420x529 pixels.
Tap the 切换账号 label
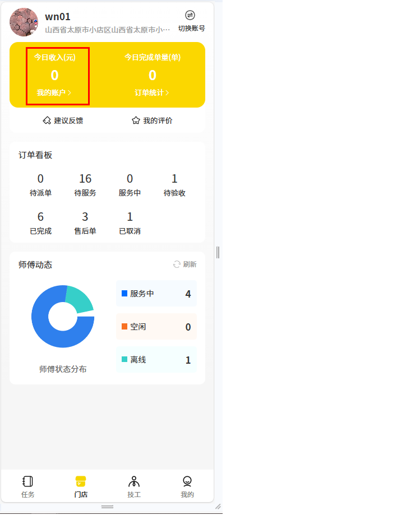pyautogui.click(x=191, y=29)
